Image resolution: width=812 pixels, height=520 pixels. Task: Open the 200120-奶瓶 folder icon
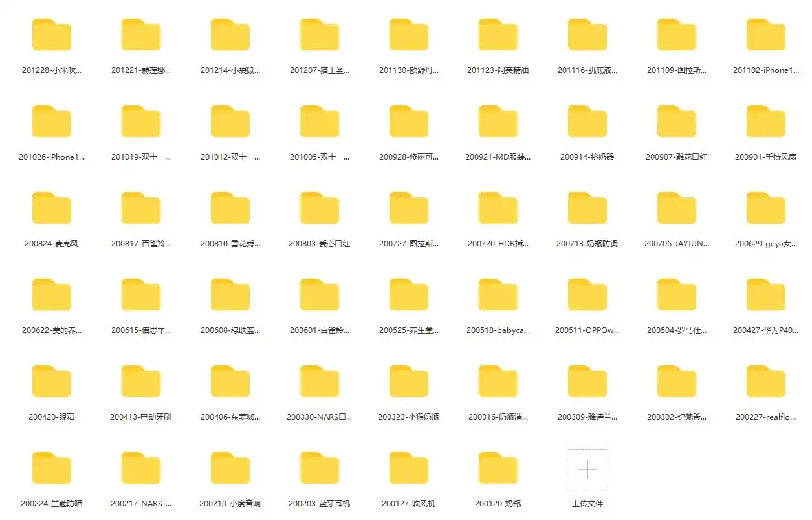(x=498, y=468)
